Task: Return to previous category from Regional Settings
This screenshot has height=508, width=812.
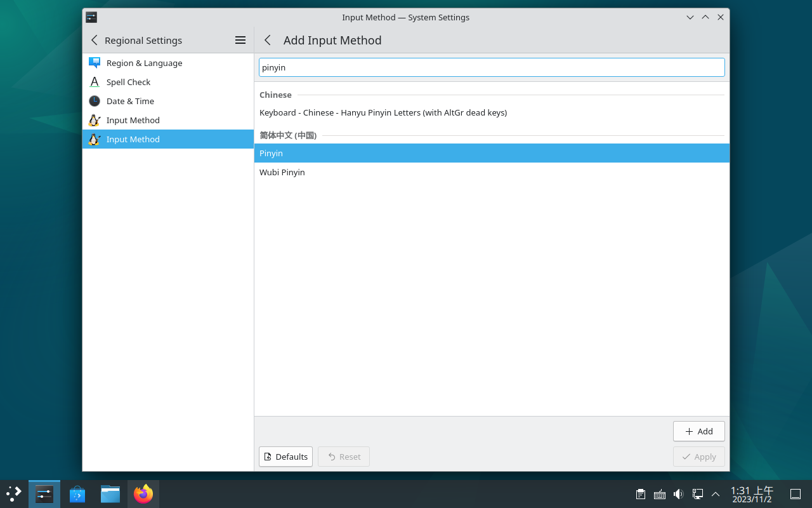Action: (x=95, y=40)
